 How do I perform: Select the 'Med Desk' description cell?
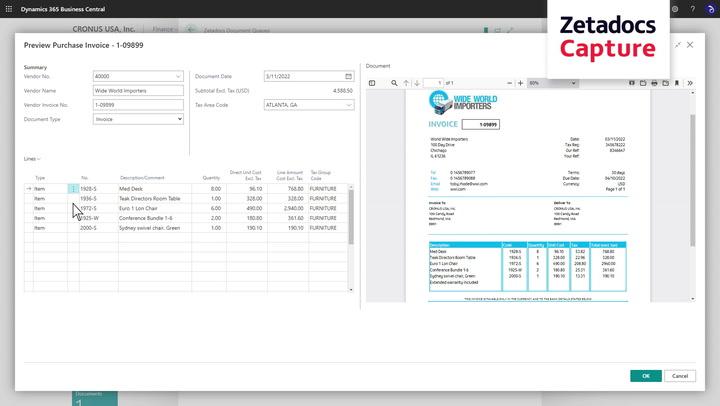[x=155, y=189]
